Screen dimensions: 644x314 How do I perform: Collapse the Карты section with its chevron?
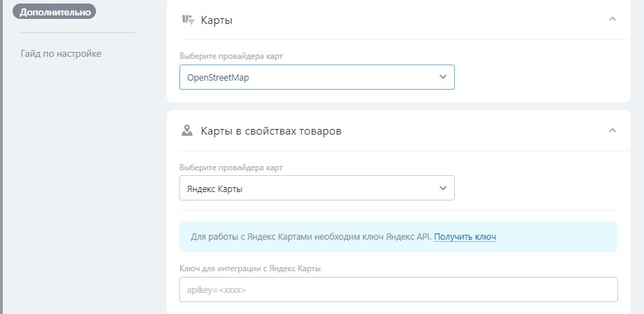612,20
